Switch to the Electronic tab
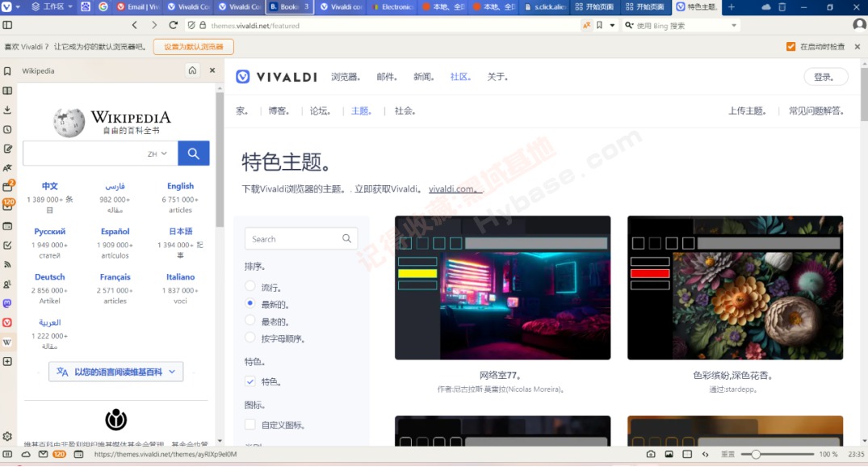The height and width of the screenshot is (467, 868). (392, 7)
